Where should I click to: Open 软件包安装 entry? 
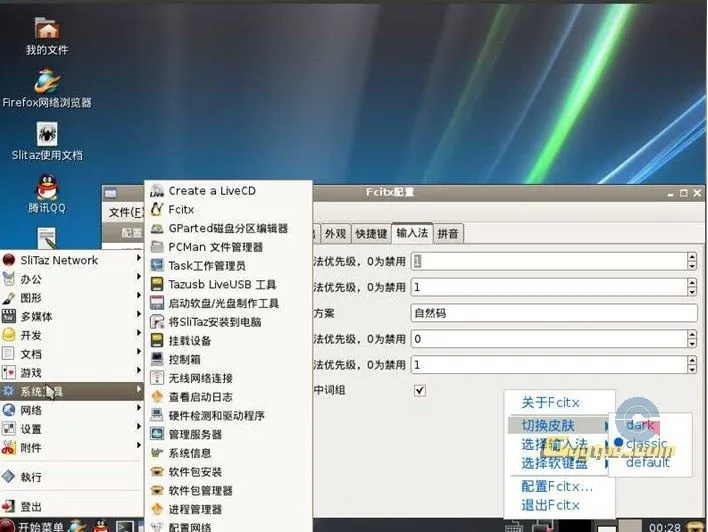[x=228, y=472]
